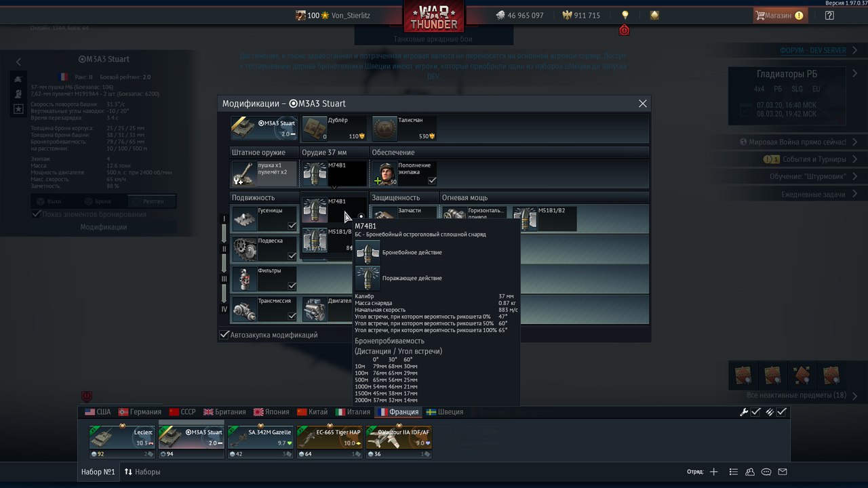Viewport: 868px width, 488px height.
Task: Open the contacts icon in bottom bar
Action: [750, 472]
